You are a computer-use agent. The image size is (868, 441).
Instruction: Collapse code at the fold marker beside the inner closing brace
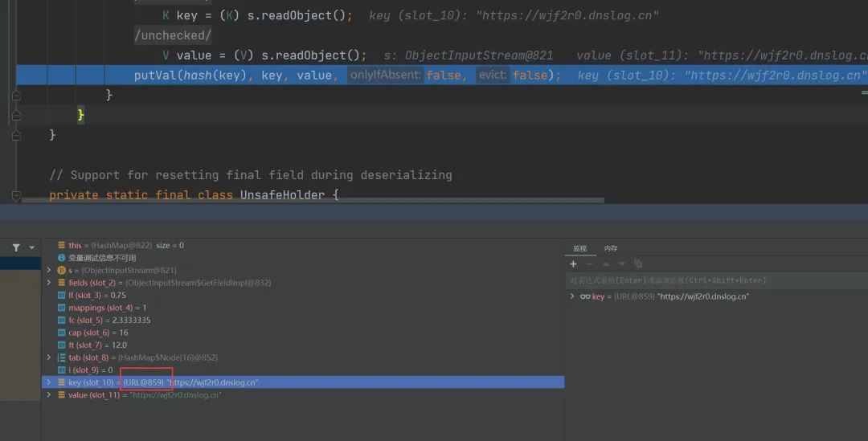(x=17, y=95)
